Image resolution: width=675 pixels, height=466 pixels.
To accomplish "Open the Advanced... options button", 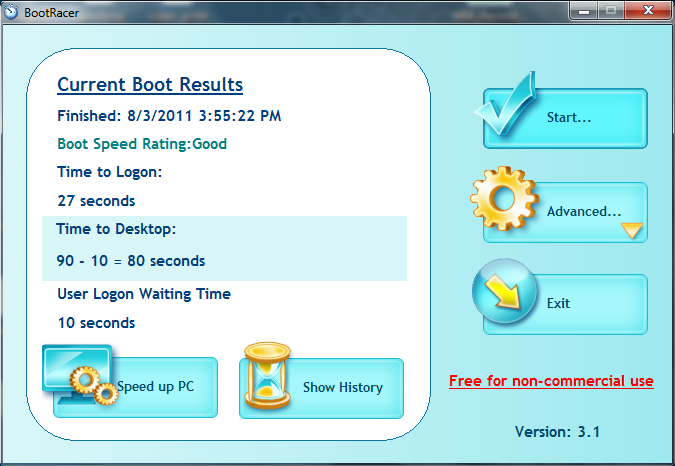I will (584, 212).
